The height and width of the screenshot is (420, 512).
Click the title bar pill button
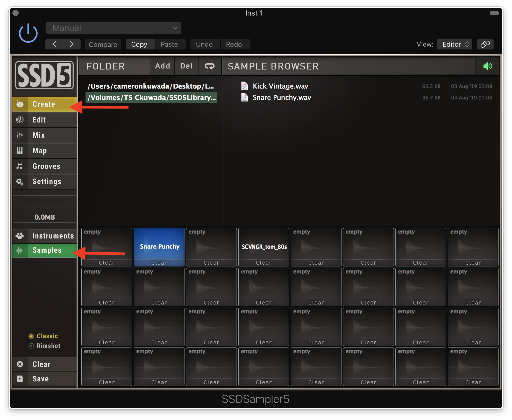[494, 13]
